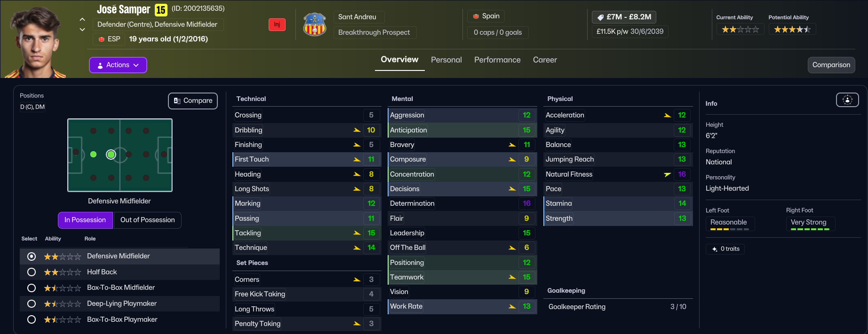Viewport: 868px width, 334px height.
Task: Go to next player with down chevron
Action: tap(82, 30)
